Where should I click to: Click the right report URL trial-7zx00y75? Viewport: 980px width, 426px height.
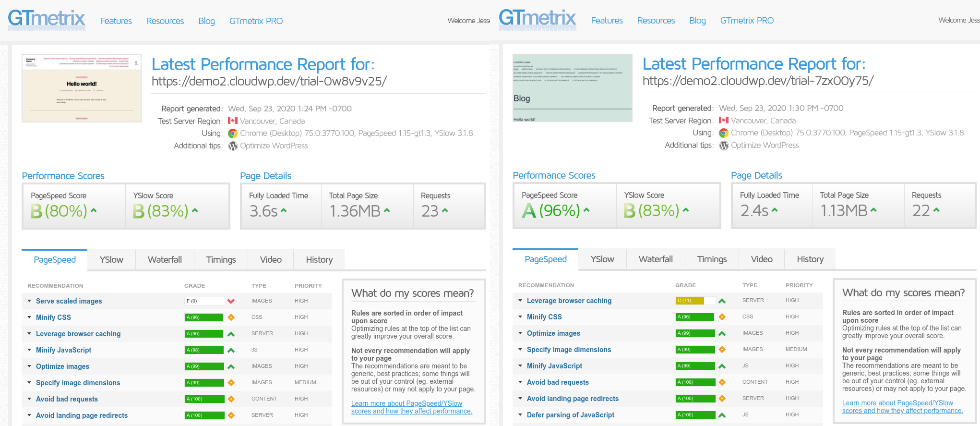coord(758,81)
